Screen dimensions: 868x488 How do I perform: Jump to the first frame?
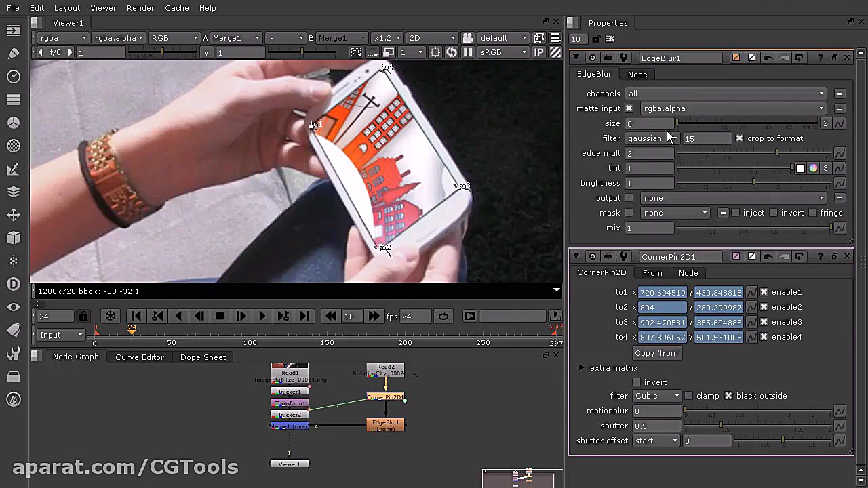(136, 316)
